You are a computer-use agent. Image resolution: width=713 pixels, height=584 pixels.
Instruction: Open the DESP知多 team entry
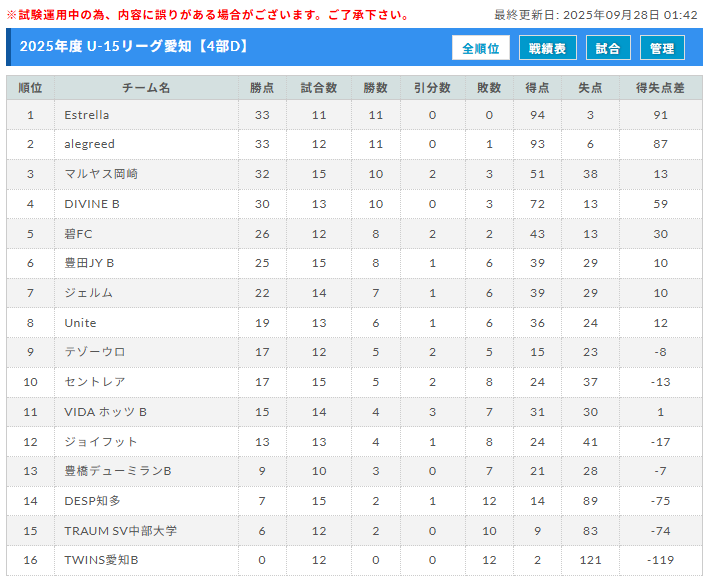click(x=92, y=501)
